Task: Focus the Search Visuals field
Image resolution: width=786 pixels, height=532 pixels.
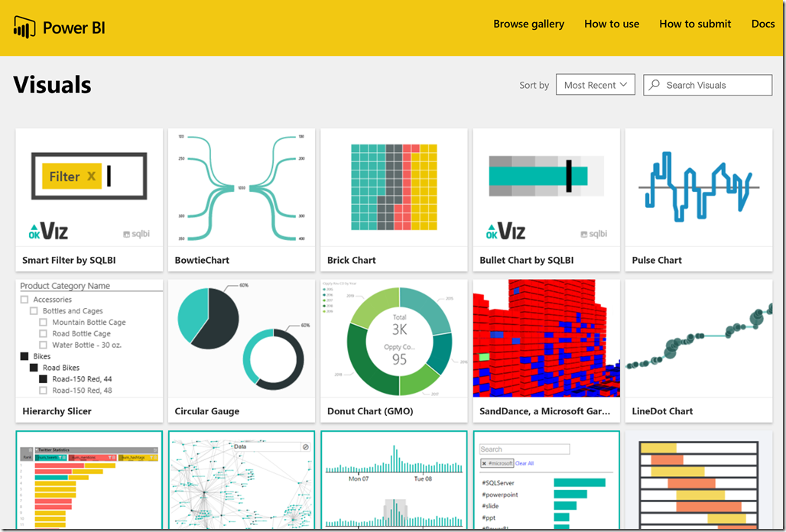Action: coord(708,85)
